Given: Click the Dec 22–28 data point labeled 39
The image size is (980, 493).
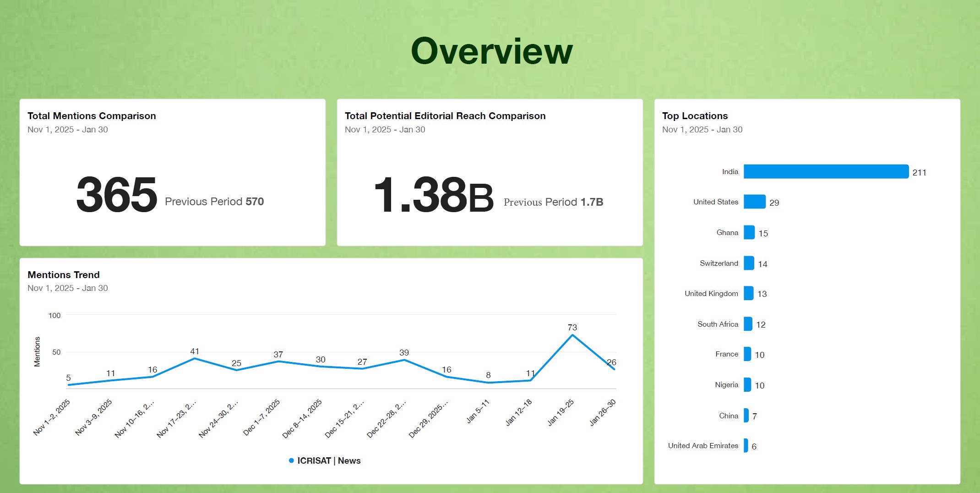Looking at the screenshot, I should pyautogui.click(x=404, y=360).
